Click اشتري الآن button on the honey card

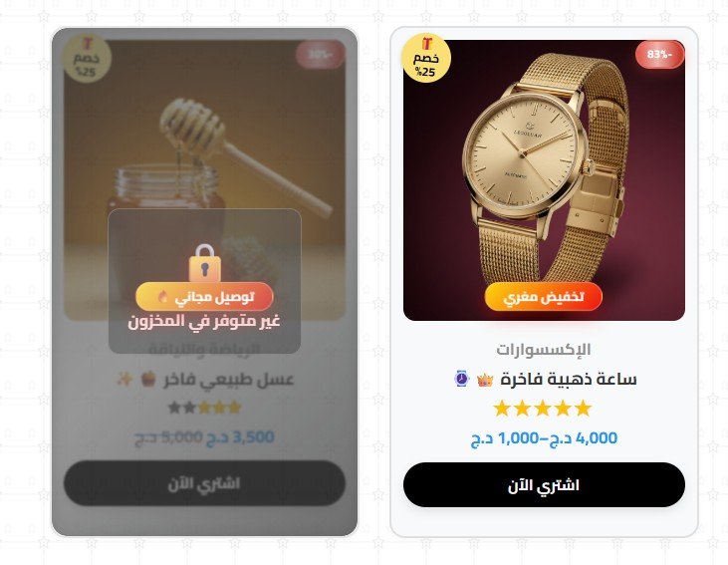[x=204, y=483]
